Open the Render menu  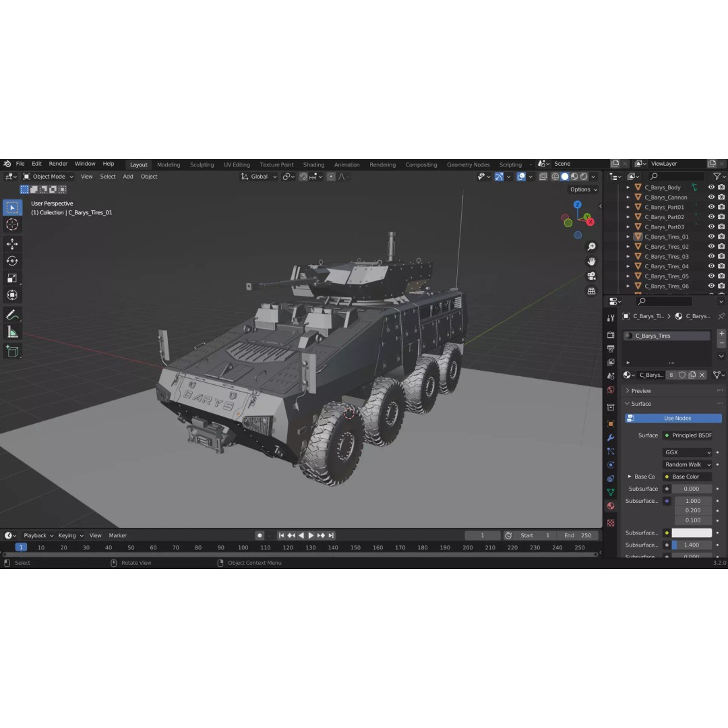click(58, 164)
